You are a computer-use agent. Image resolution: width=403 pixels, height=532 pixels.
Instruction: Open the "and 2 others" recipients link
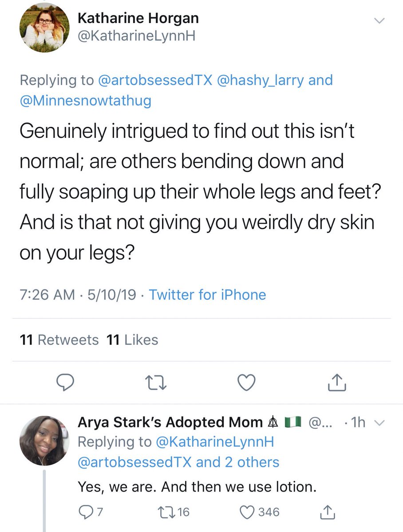pos(237,462)
